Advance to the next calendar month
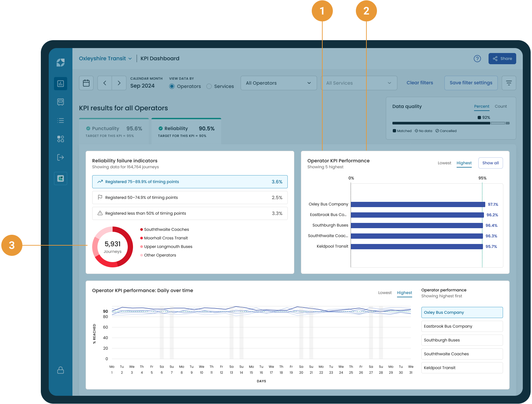 pyautogui.click(x=119, y=83)
